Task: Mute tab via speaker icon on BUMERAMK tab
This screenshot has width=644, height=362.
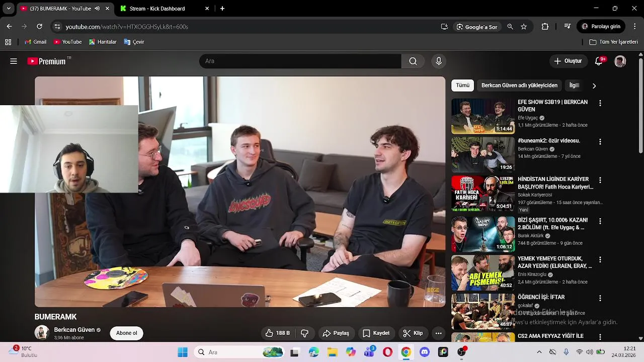Action: pyautogui.click(x=97, y=9)
